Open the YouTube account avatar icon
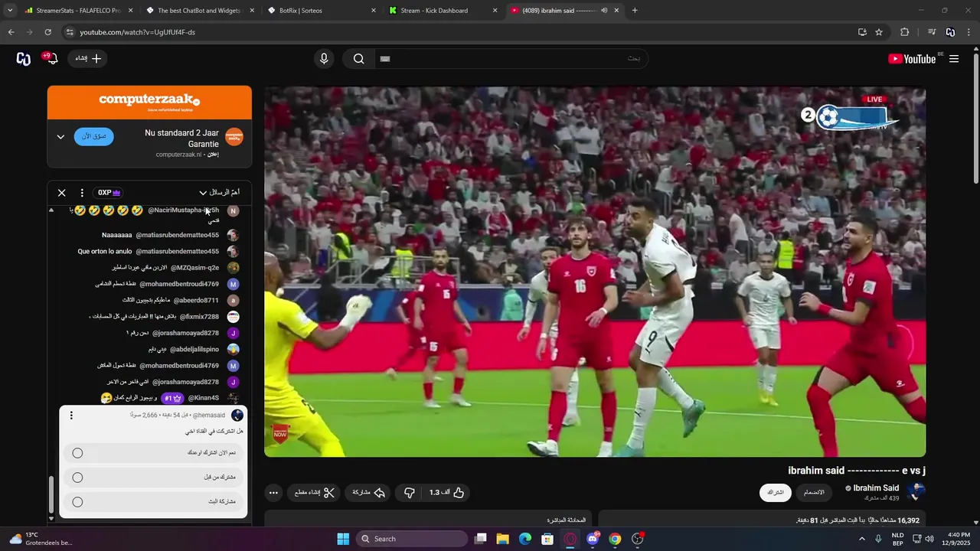 pos(24,59)
